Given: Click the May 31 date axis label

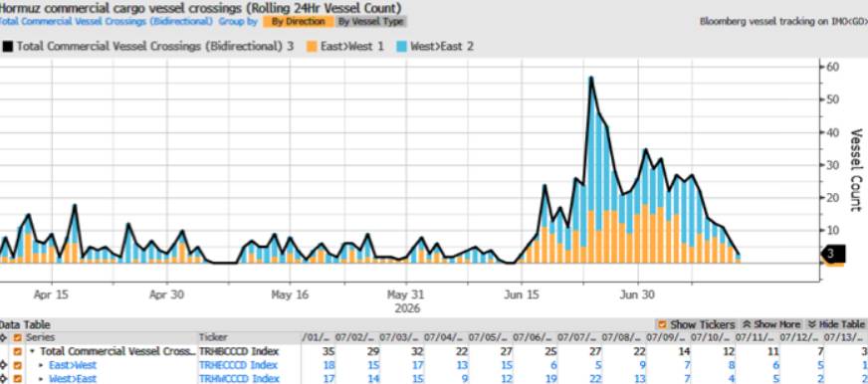Looking at the screenshot, I should (x=405, y=294).
